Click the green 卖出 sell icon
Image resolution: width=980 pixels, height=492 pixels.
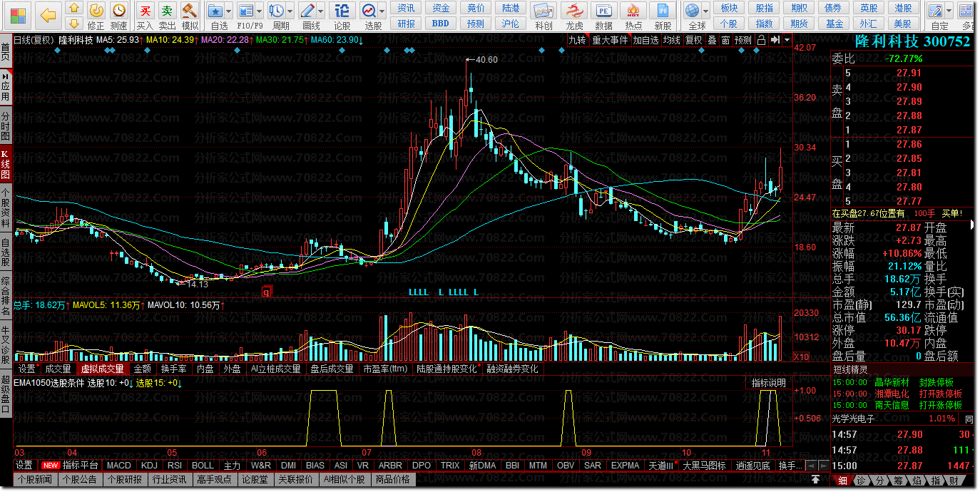167,11
